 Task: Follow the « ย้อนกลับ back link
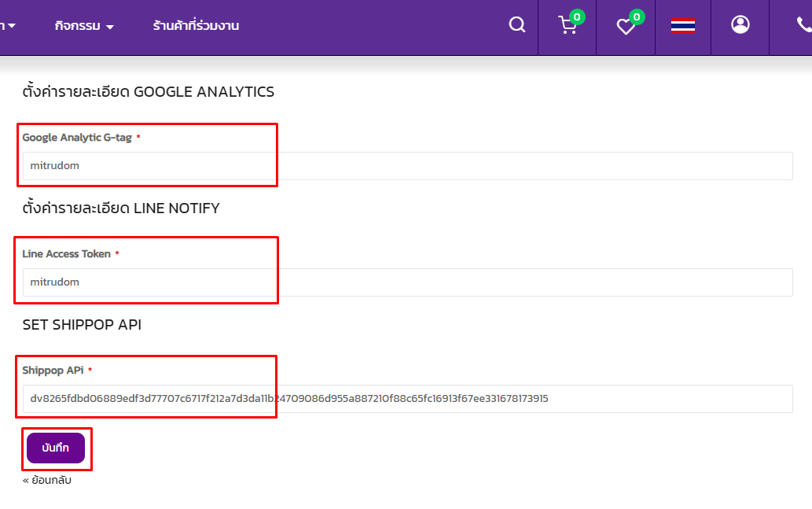pos(47,480)
